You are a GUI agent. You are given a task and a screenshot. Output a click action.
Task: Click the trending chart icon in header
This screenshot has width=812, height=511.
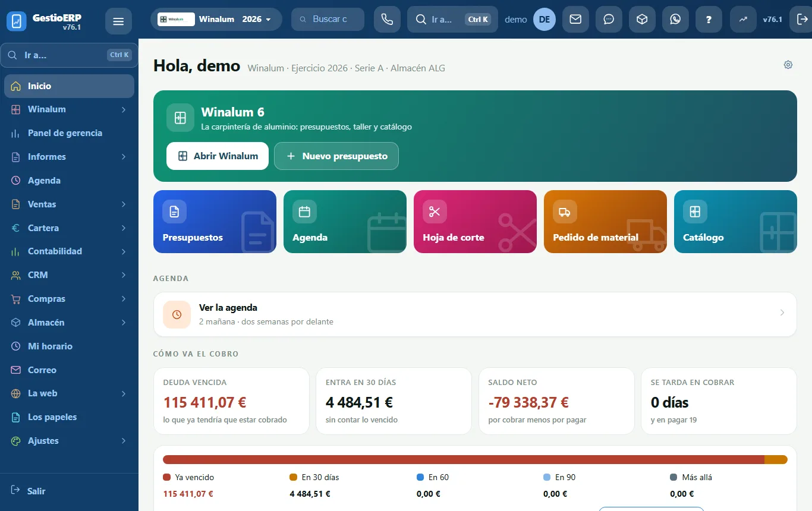coord(743,20)
